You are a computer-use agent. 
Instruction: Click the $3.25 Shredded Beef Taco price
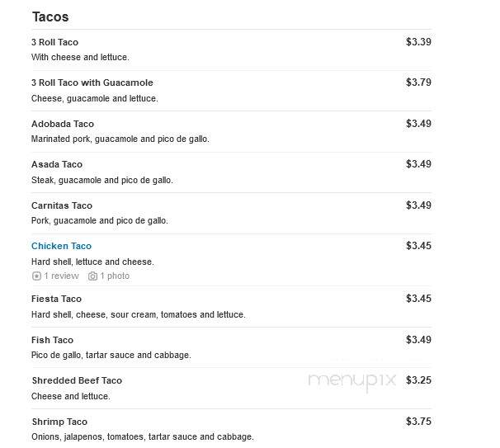tap(418, 380)
